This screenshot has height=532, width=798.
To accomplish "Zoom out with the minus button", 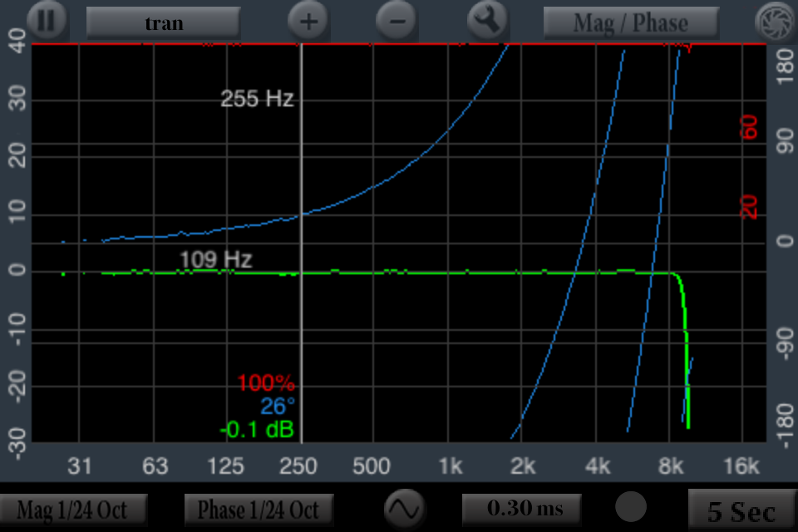I will click(397, 22).
